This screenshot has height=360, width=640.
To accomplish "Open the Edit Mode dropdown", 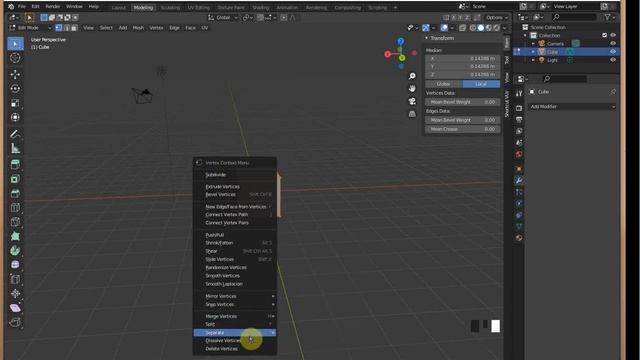I will 30,28.
